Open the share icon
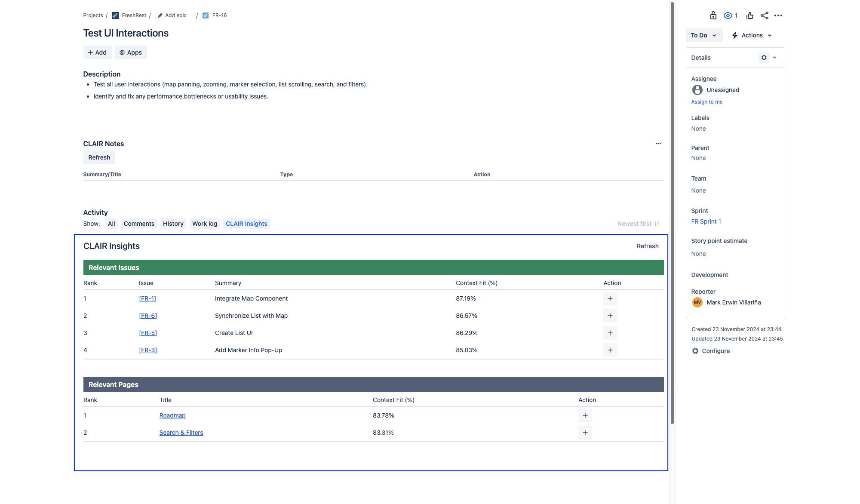860x504 pixels. click(x=764, y=15)
